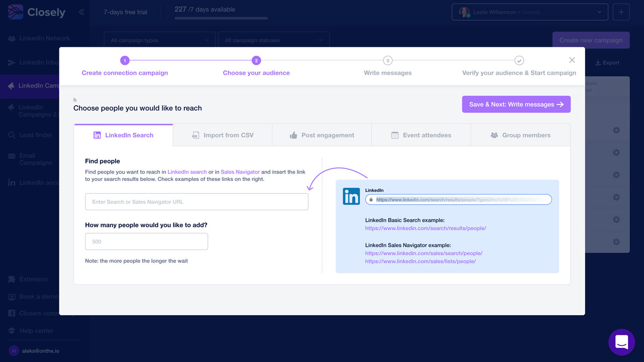Click the example LinkedIn URL address bar
Image resolution: width=644 pixels, height=362 pixels.
point(458,200)
